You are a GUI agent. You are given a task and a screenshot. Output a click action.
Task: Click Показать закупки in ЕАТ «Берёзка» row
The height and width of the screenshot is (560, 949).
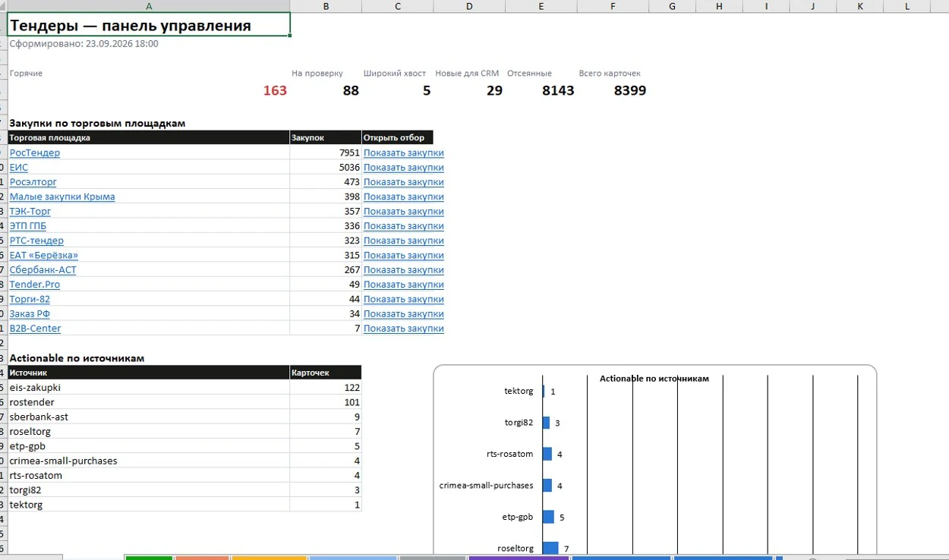(404, 255)
